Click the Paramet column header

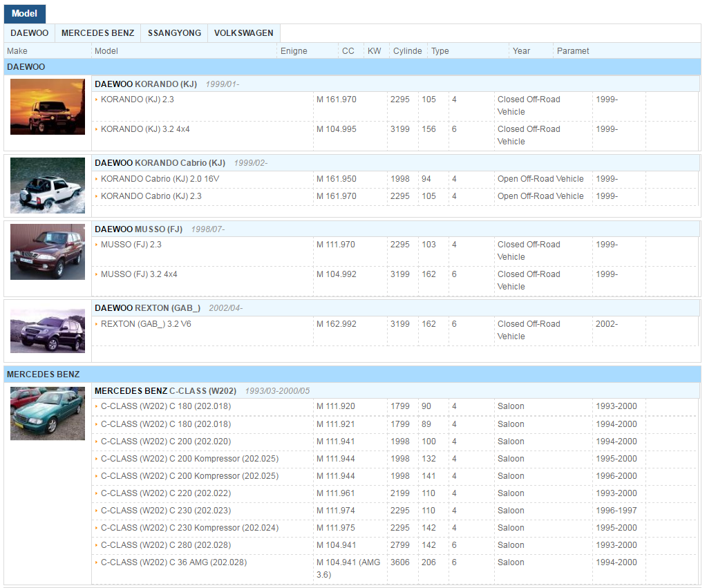573,51
